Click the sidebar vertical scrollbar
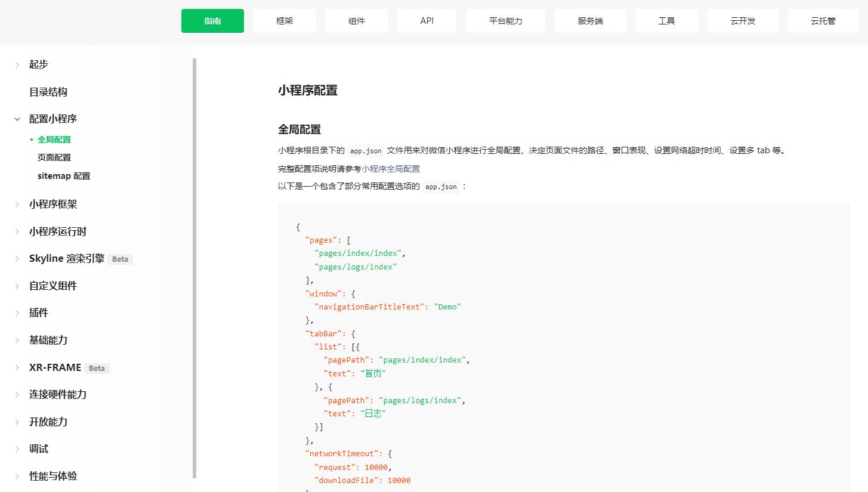868x492 pixels. [x=194, y=268]
